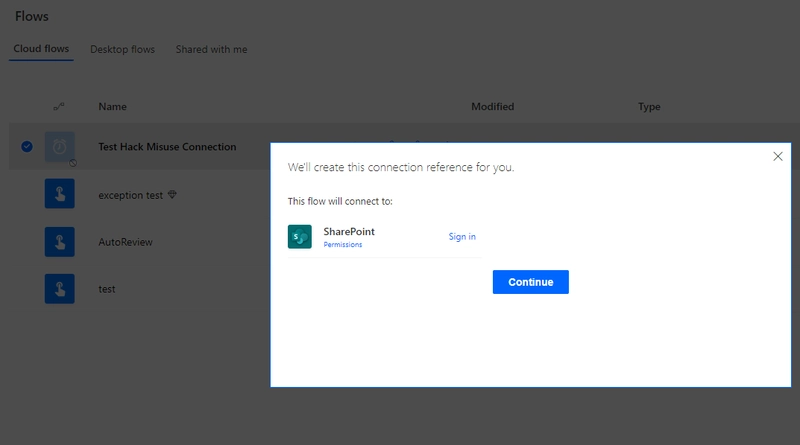The height and width of the screenshot is (445, 800).
Task: Click premium diamond icon beside exception test
Action: coord(171,195)
